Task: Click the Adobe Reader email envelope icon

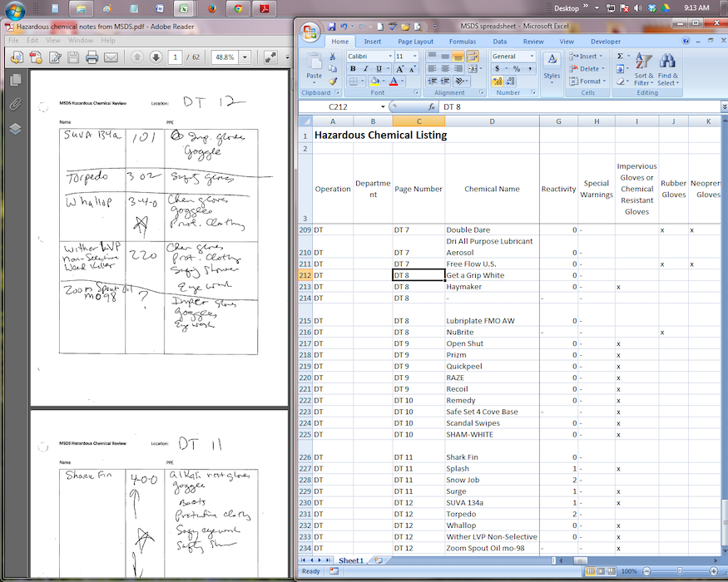Action: point(111,57)
